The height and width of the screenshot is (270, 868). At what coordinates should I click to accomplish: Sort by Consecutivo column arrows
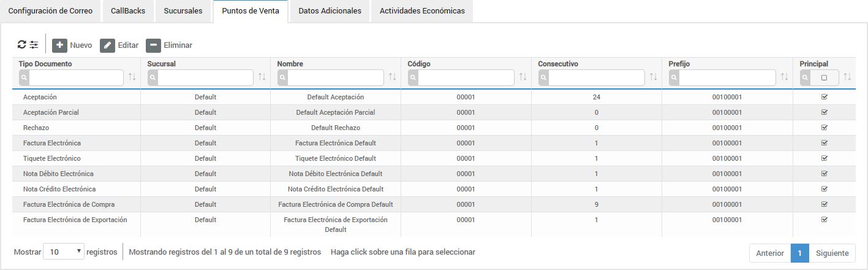(654, 77)
